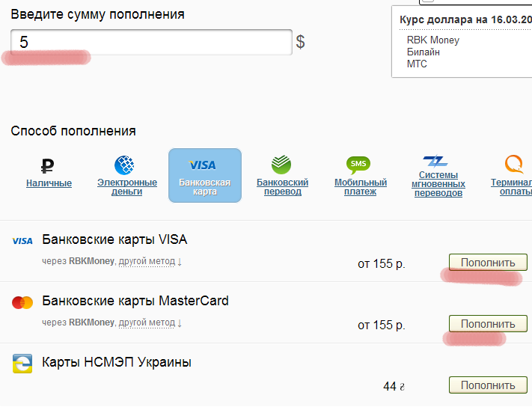Image resolution: width=532 pixels, height=419 pixels.
Task: Open the "Наличные" payment method tab
Action: point(49,183)
